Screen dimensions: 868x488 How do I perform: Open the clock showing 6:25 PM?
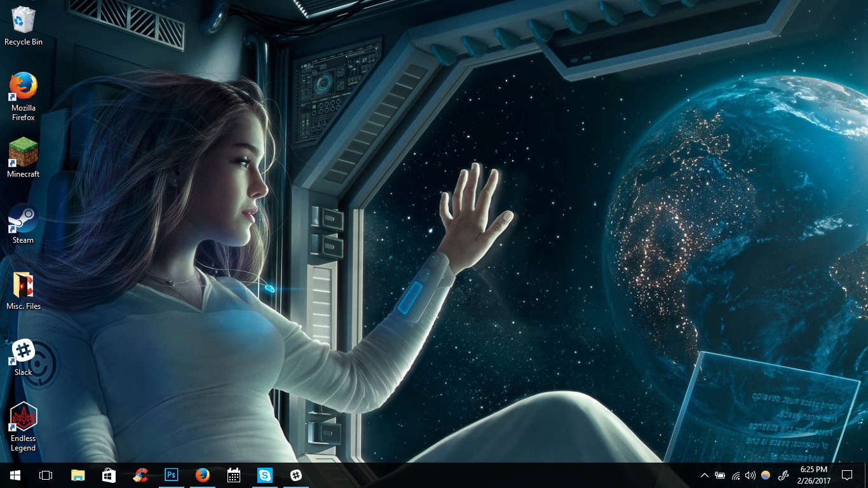point(814,475)
